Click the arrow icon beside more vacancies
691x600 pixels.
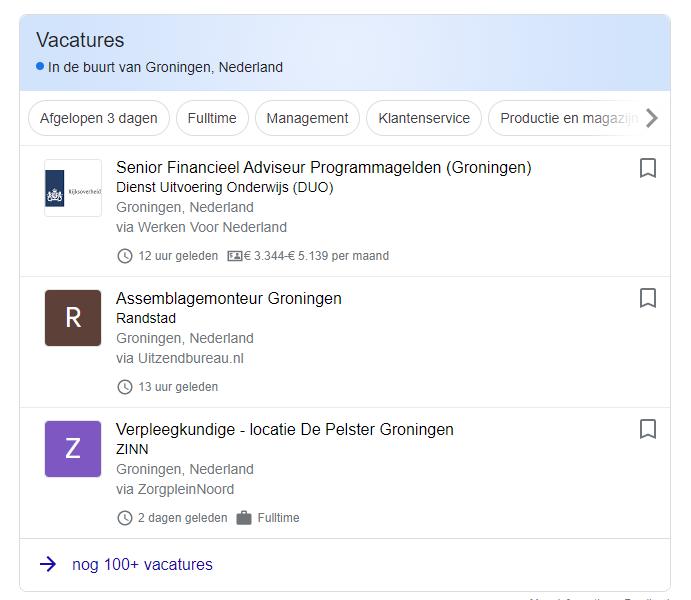48,565
